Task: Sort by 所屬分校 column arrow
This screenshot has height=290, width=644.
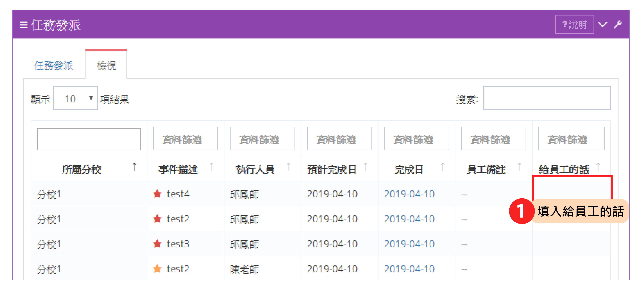Action: tap(134, 167)
